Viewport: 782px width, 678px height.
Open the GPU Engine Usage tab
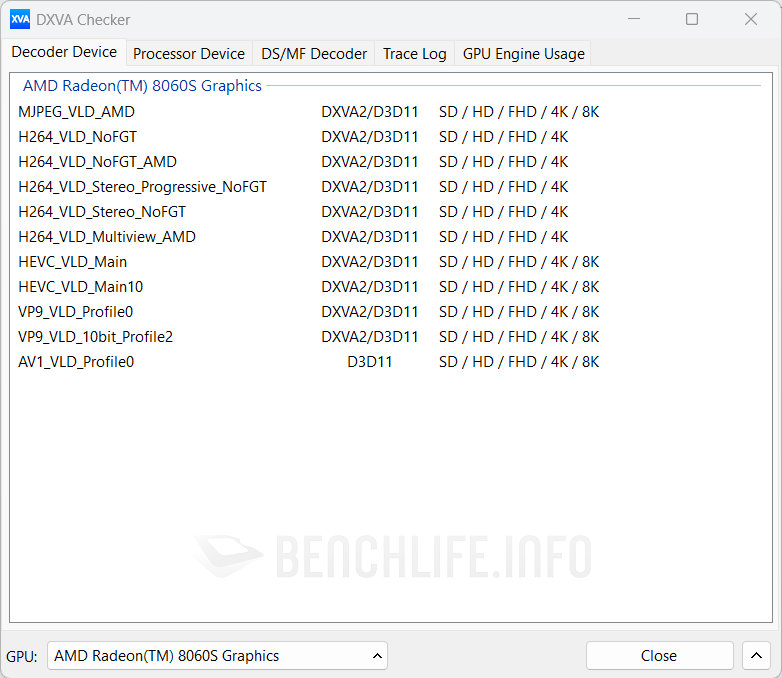(523, 54)
